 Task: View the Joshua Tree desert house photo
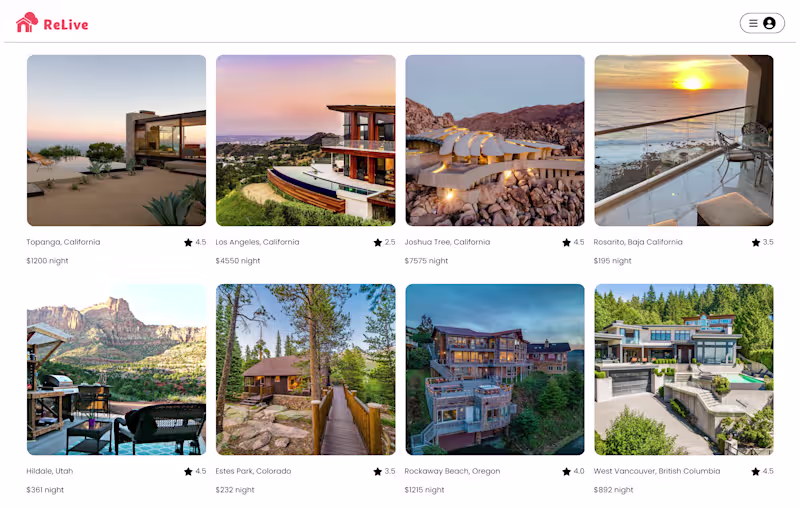tap(495, 140)
